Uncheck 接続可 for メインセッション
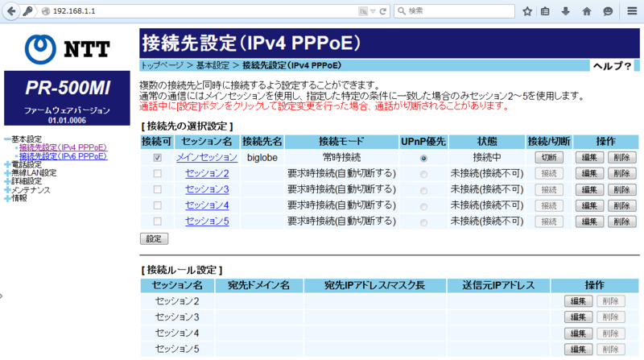This screenshot has height=360, width=644. point(157,157)
